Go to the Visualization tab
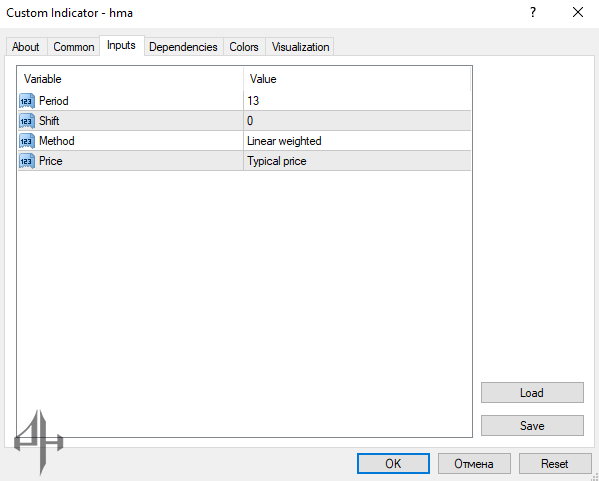The image size is (599, 481). click(300, 47)
